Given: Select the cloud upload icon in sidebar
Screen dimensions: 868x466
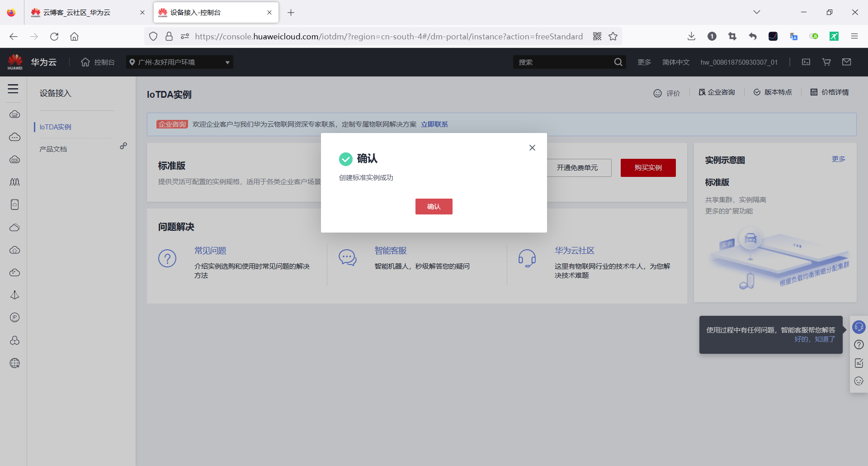Looking at the screenshot, I should [14, 250].
